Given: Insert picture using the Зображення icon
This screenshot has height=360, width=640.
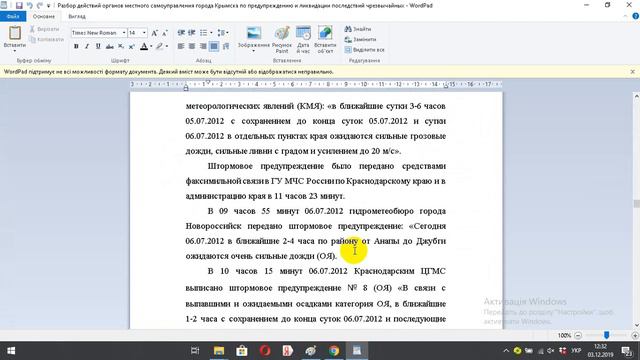Looking at the screenshot, I should (x=254, y=33).
